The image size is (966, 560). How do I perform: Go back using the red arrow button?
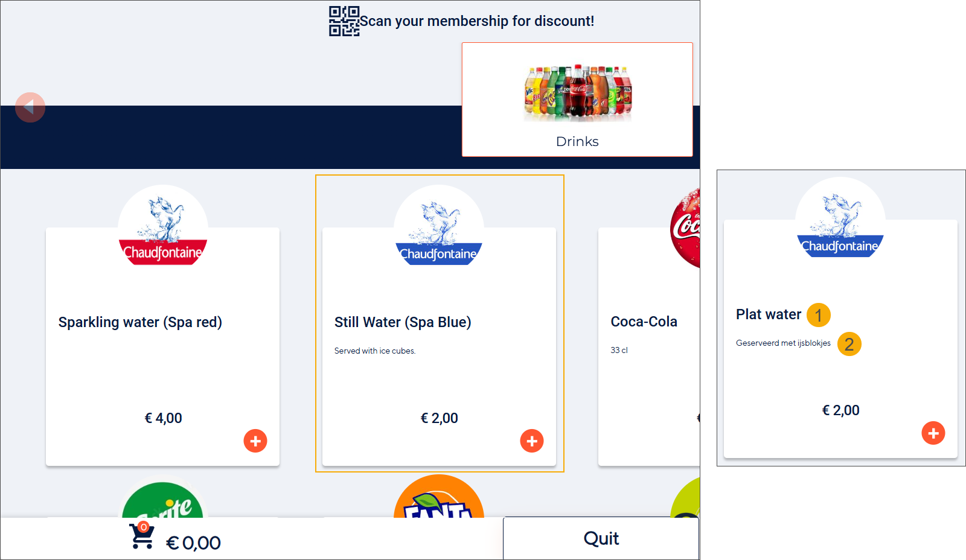point(30,107)
